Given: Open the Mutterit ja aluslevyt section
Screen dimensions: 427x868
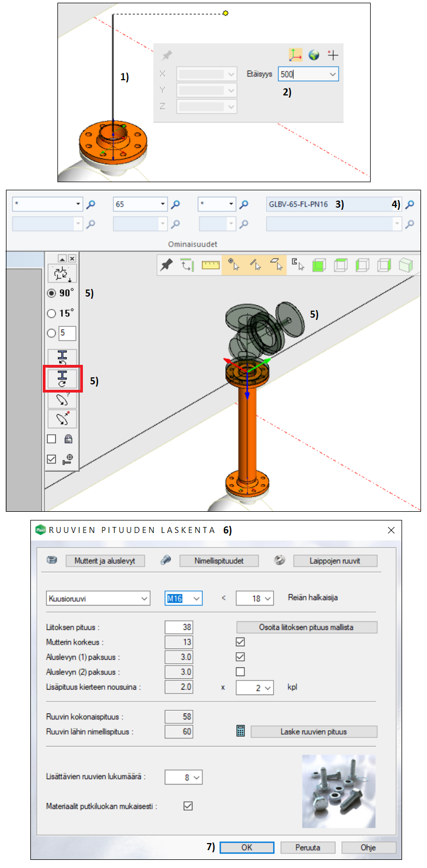Looking at the screenshot, I should (x=105, y=561).
